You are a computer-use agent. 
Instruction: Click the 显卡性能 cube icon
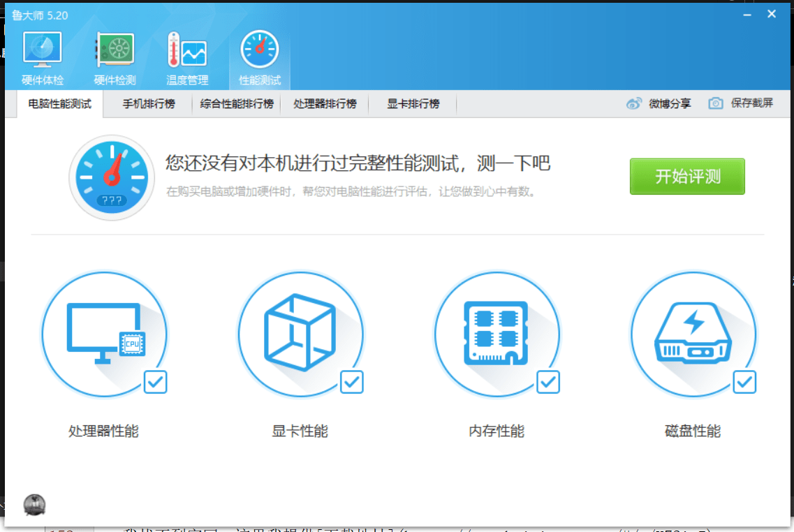300,333
